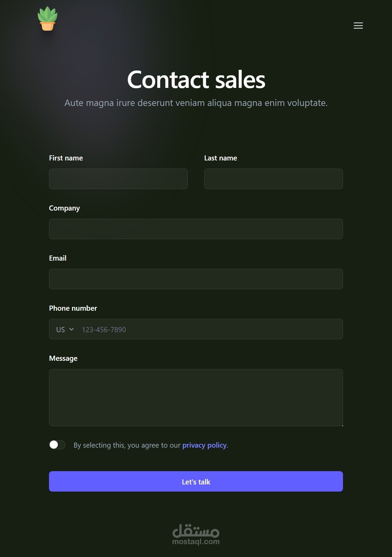Click the mostaql.com watermark logo
The height and width of the screenshot is (557, 392).
(x=196, y=535)
